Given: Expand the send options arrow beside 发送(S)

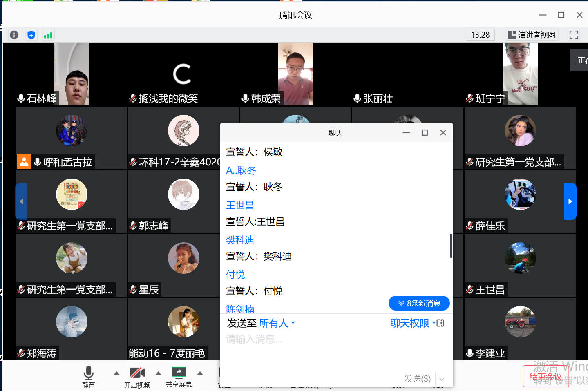Looking at the screenshot, I should [442, 379].
